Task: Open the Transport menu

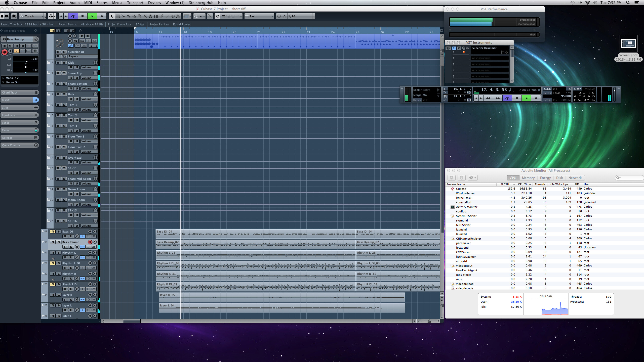Action: point(135,3)
